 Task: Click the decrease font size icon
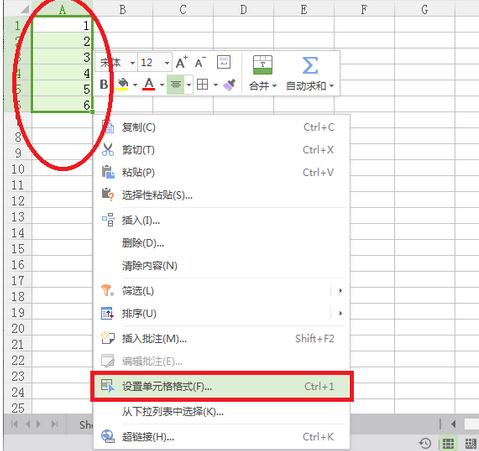coord(200,62)
